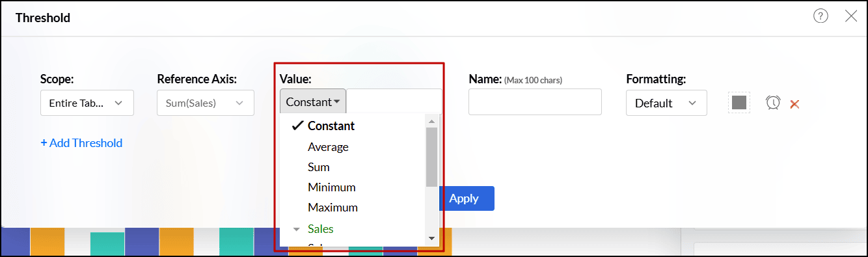Click the Apply button
The width and height of the screenshot is (868, 257).
(464, 198)
